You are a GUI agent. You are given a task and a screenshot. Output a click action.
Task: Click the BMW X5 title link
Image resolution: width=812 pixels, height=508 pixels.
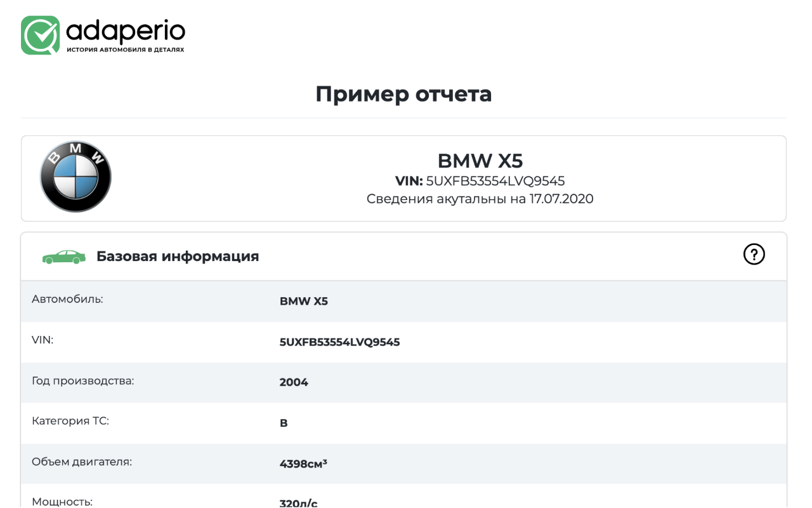tap(480, 161)
